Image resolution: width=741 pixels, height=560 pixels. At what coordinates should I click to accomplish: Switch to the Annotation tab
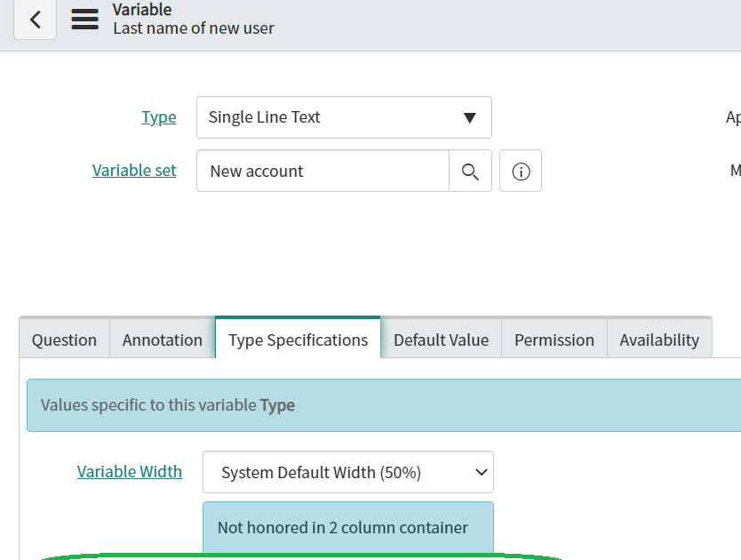[162, 339]
